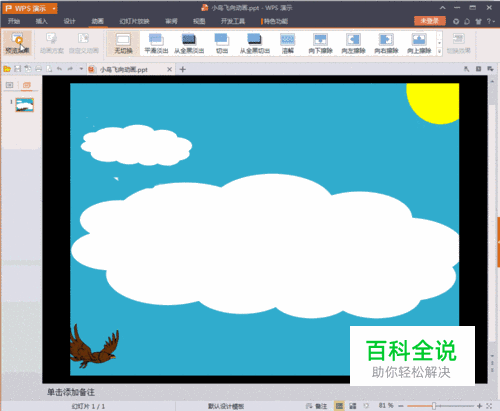This screenshot has width=500, height=411.
Task: Switch to the Outline tab in the slide panel
Action: tap(9, 85)
